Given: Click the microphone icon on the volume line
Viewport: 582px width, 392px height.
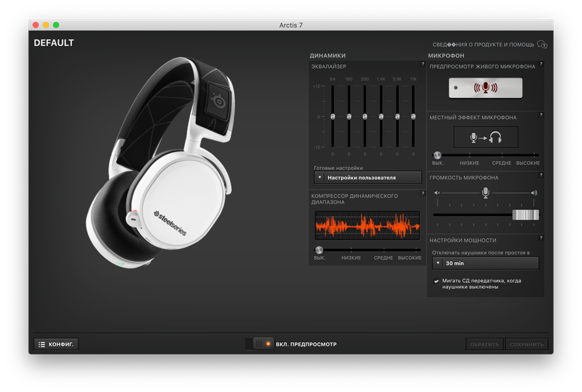Looking at the screenshot, I should pyautogui.click(x=485, y=192).
